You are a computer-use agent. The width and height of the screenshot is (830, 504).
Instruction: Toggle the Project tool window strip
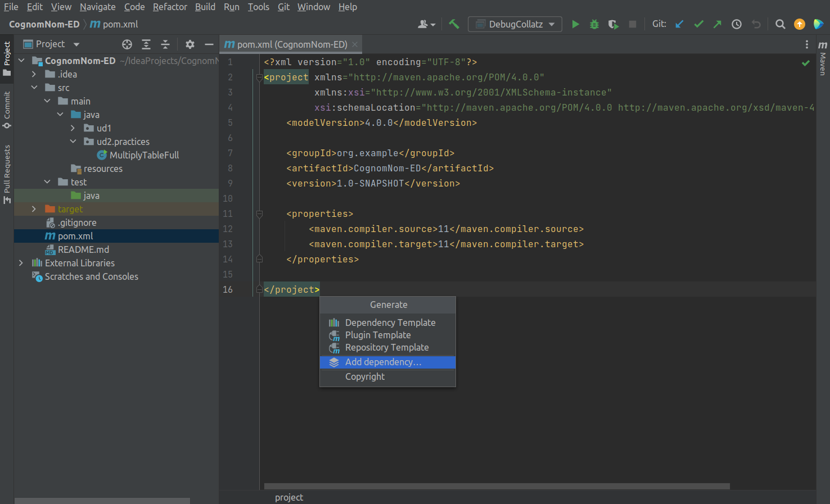click(x=7, y=58)
